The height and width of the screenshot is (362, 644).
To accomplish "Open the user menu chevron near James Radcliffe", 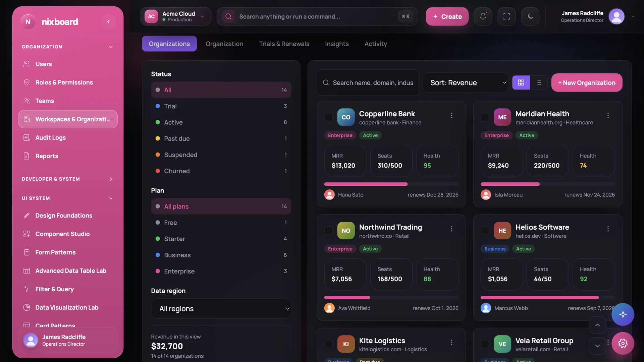I will pos(633,16).
